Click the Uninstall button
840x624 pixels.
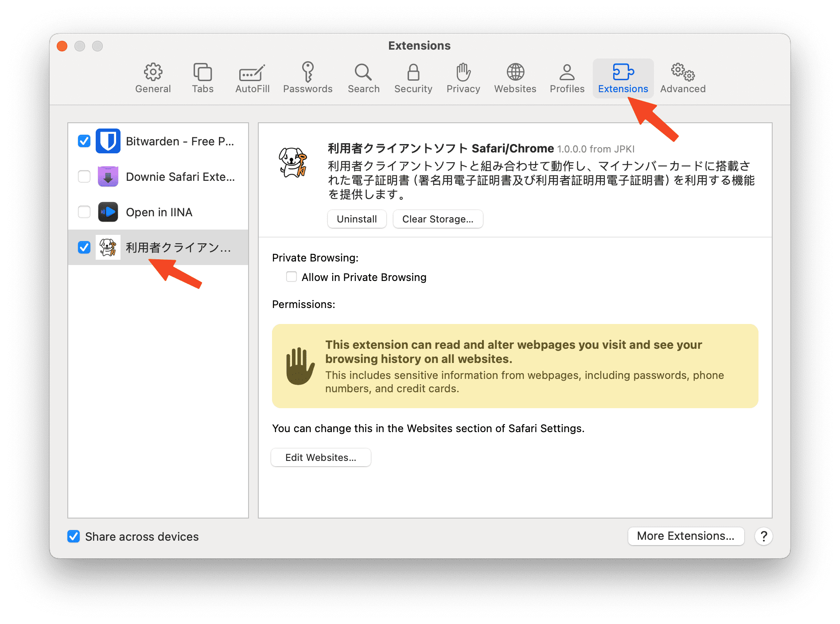click(x=357, y=219)
